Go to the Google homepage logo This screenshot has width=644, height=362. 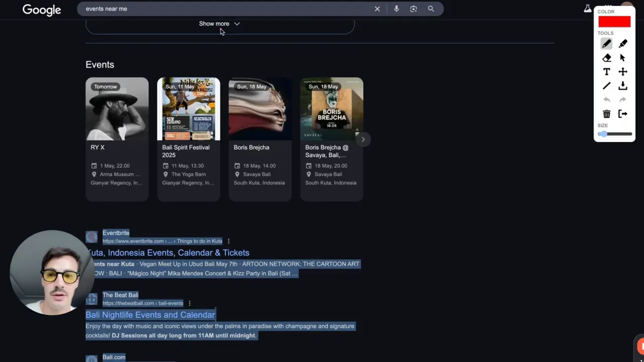click(42, 10)
